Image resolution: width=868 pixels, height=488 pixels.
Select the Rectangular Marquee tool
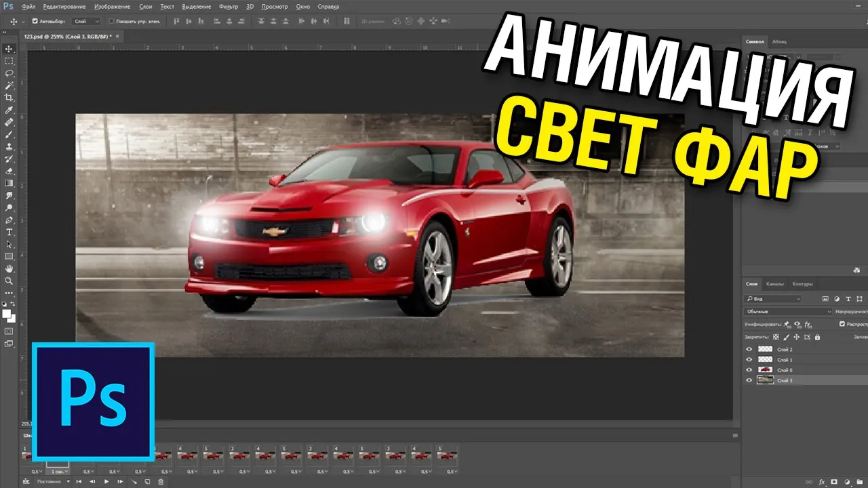(x=9, y=60)
